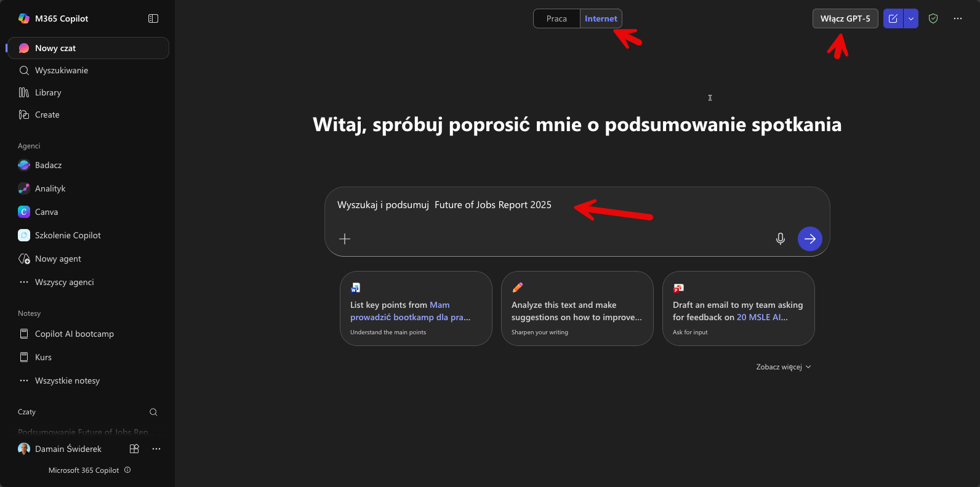Screen dimensions: 980x487
Task: Open the Badacz agent icon
Action: click(x=24, y=165)
